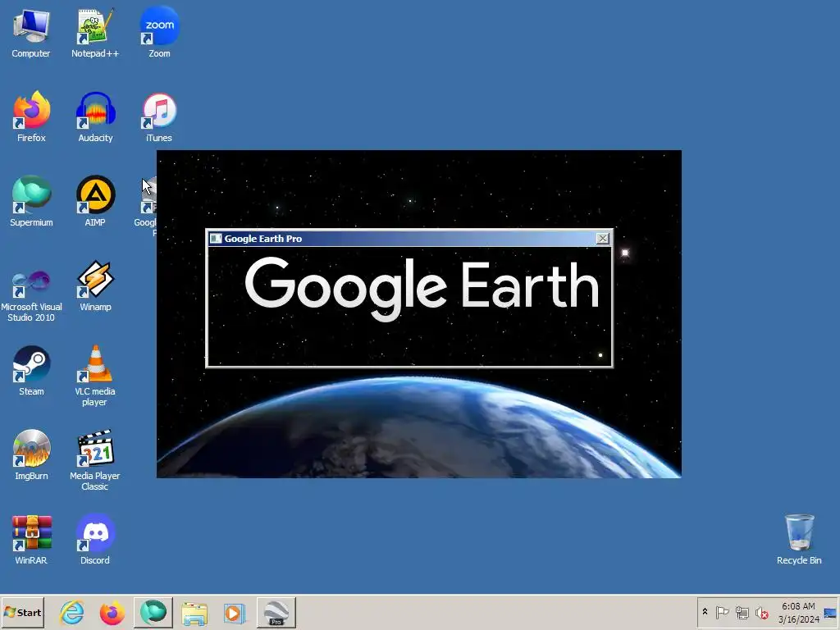Click the Winamp desktop icon
The image size is (840, 630).
point(95,286)
